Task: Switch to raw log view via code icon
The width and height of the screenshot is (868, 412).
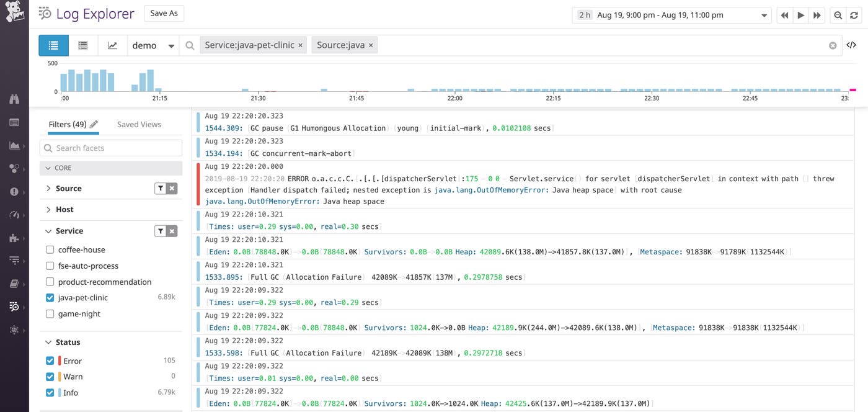Action: tap(851, 44)
